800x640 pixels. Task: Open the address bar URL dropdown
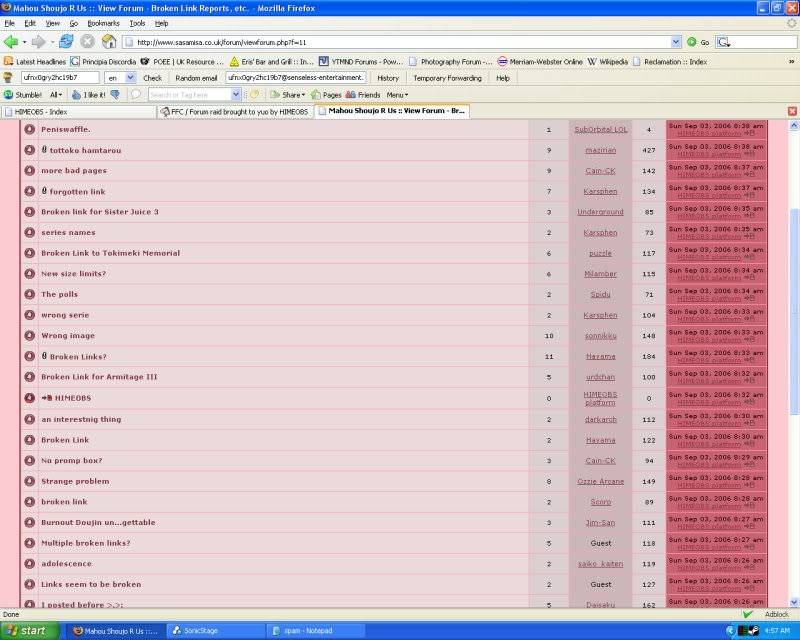pyautogui.click(x=676, y=42)
